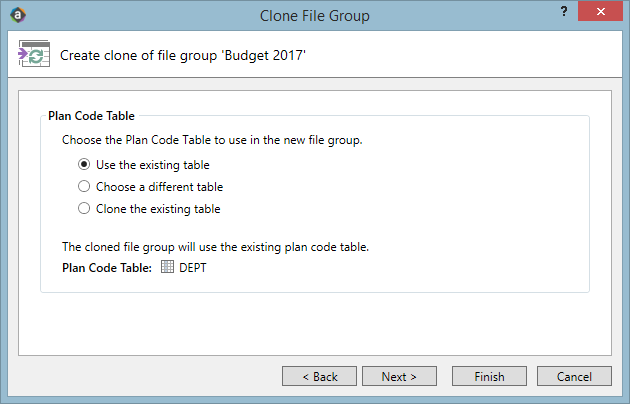Open help with the question mark icon
The width and height of the screenshot is (630, 404).
pyautogui.click(x=564, y=11)
